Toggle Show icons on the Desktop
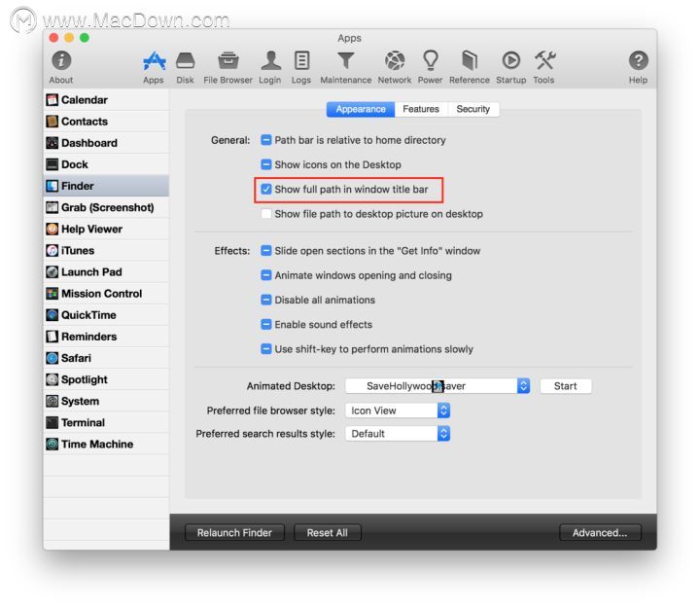 click(x=266, y=164)
